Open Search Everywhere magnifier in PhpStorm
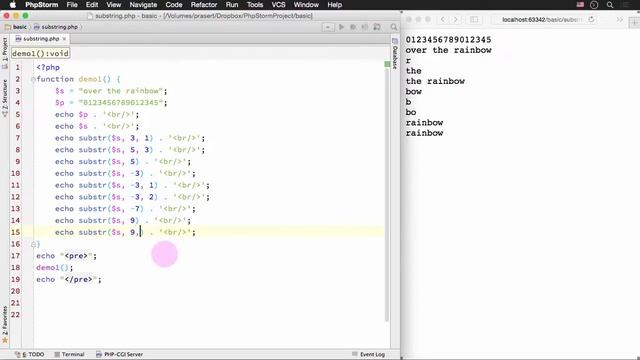This screenshot has width=640, height=360. point(394,27)
